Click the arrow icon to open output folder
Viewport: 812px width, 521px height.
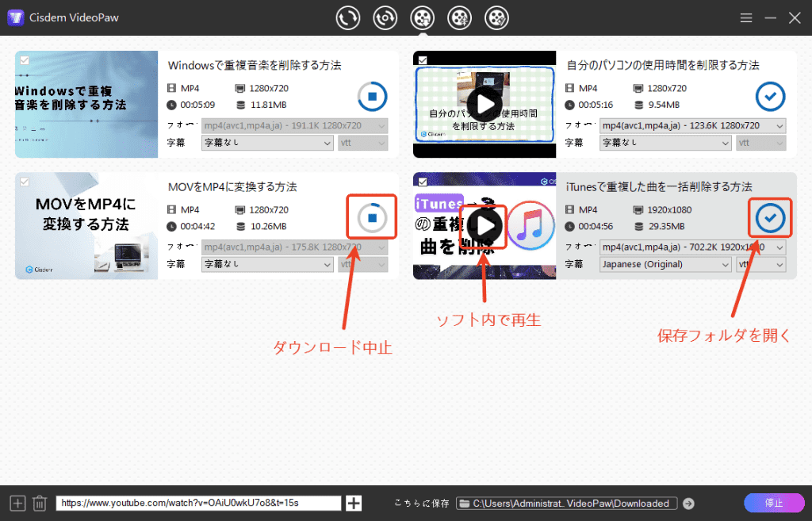coord(688,504)
